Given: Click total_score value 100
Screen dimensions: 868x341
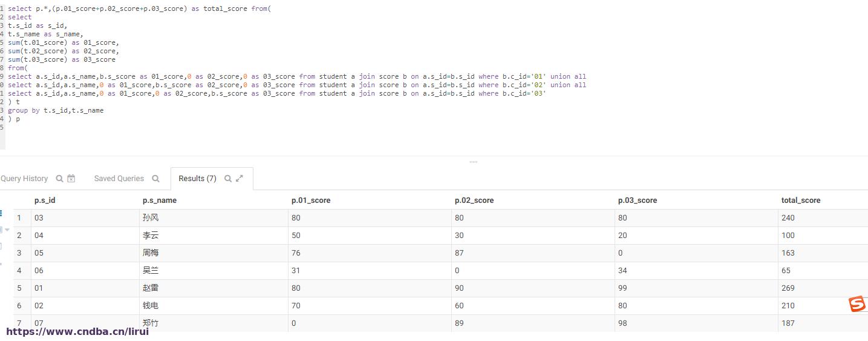Looking at the screenshot, I should point(788,236).
